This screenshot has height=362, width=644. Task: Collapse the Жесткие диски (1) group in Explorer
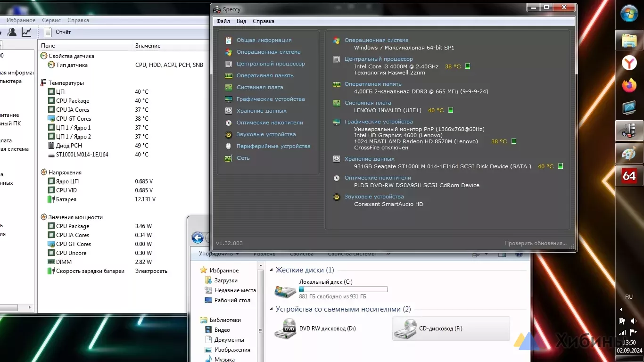pyautogui.click(x=271, y=271)
